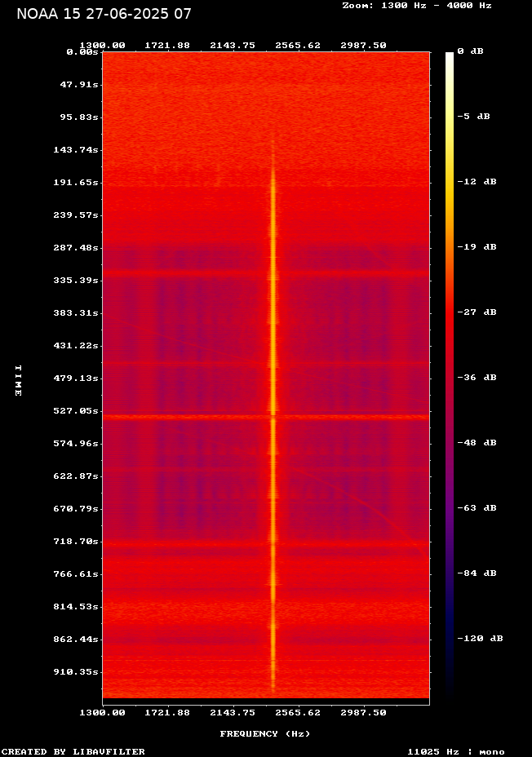Click the time label 191.65s
The width and height of the screenshot is (532, 757).
pos(76,183)
